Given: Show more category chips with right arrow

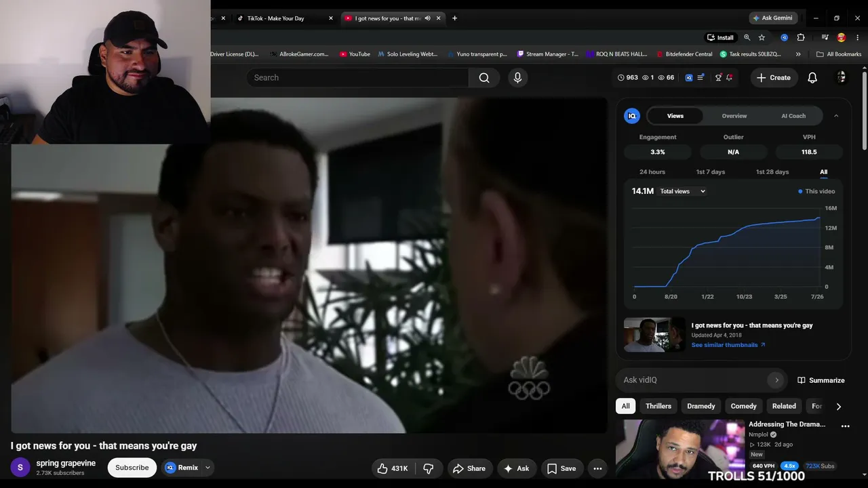Looking at the screenshot, I should click(839, 407).
